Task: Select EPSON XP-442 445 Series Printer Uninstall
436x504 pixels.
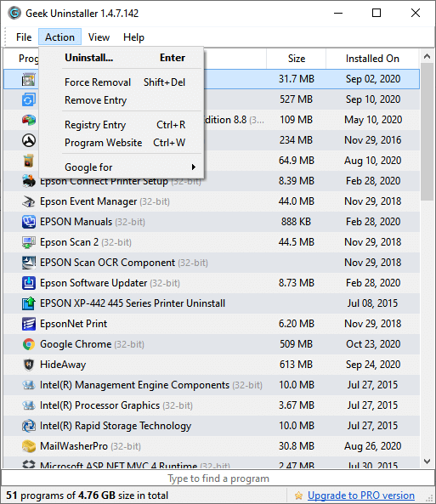Action: coord(133,303)
